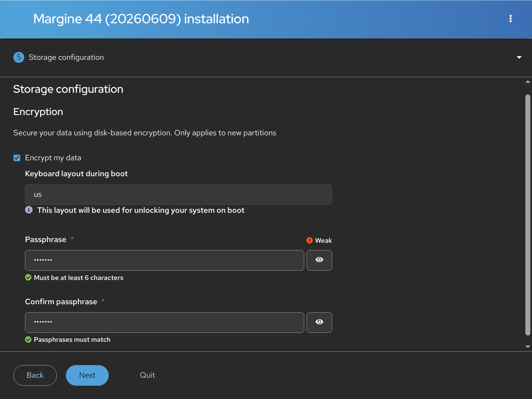Reveal the Confirm passphrase with eye button
Screen dimensions: 532x399
[319, 323]
